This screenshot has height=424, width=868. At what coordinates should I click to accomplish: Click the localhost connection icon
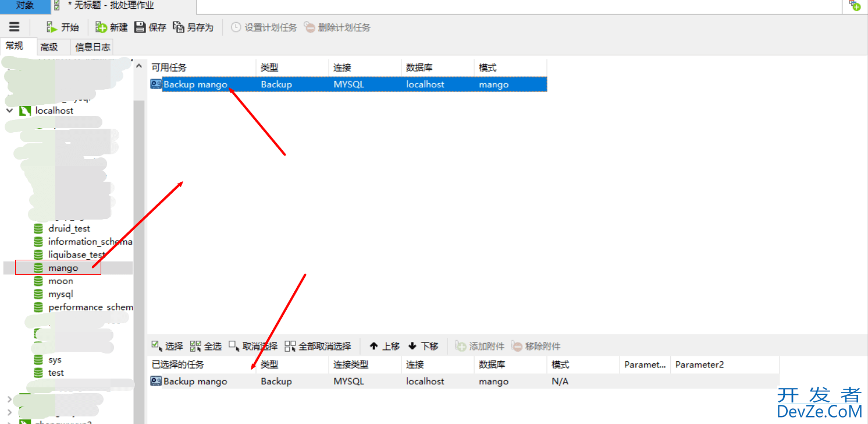25,110
